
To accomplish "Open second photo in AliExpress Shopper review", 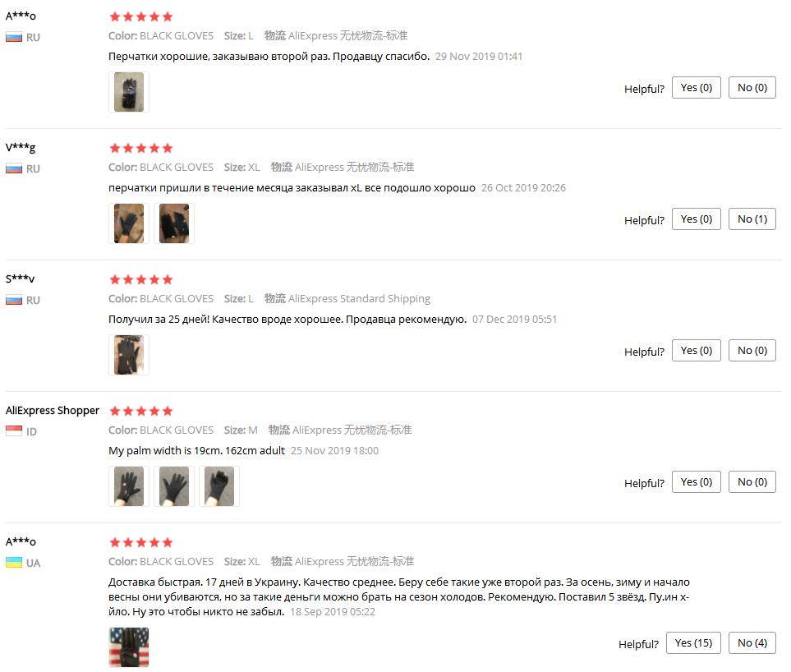I will click(x=174, y=486).
